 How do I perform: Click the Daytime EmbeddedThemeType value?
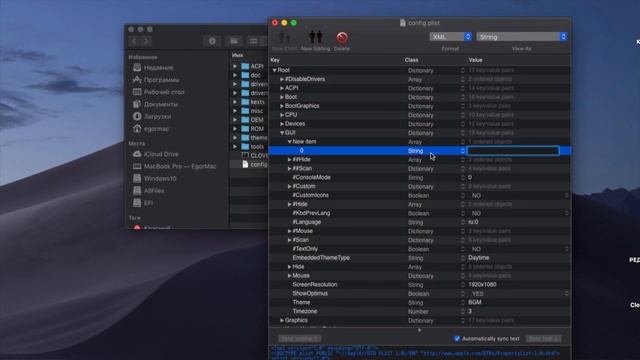pyautogui.click(x=478, y=258)
